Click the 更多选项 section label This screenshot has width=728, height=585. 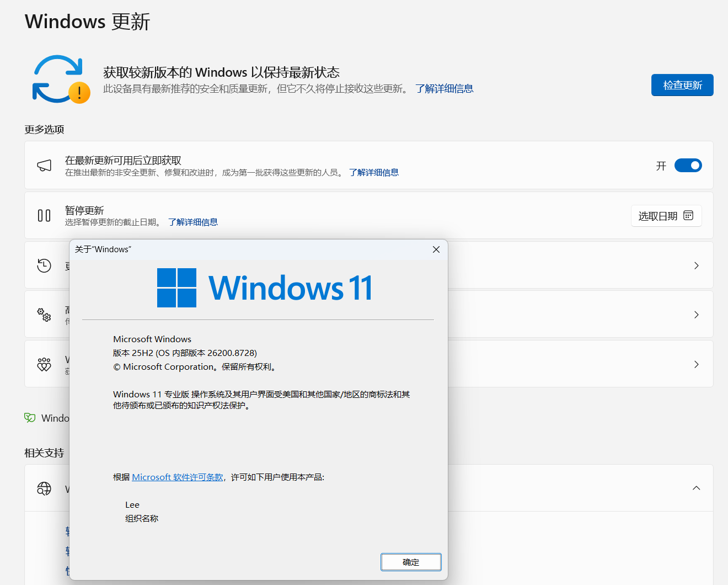point(44,129)
